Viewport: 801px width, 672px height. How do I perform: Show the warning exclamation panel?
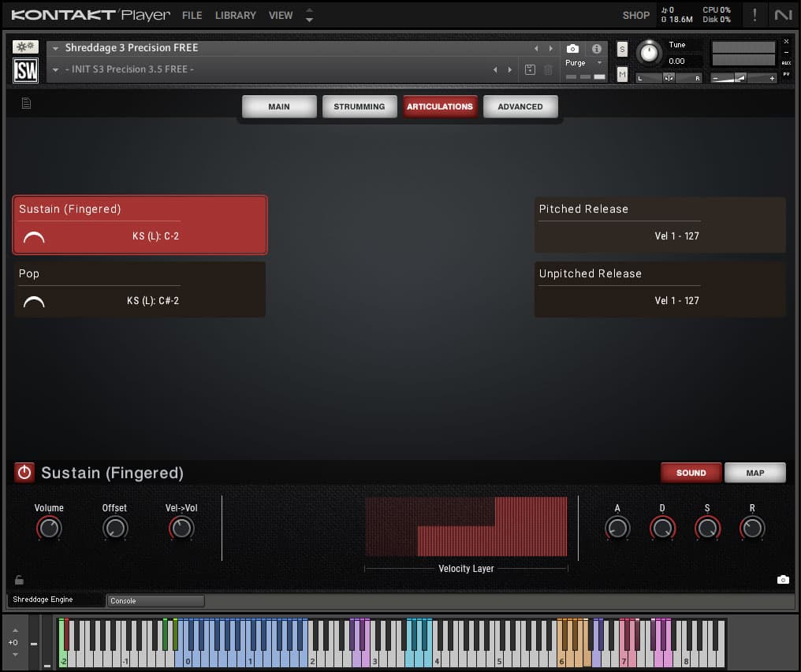[754, 15]
